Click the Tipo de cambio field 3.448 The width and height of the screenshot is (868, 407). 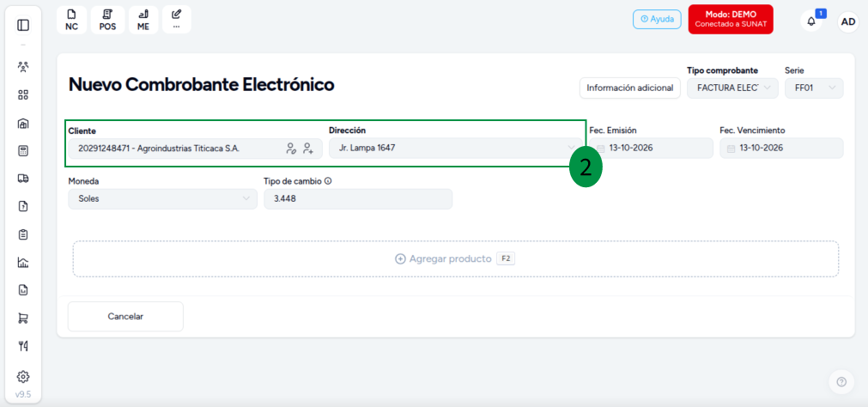pyautogui.click(x=358, y=199)
